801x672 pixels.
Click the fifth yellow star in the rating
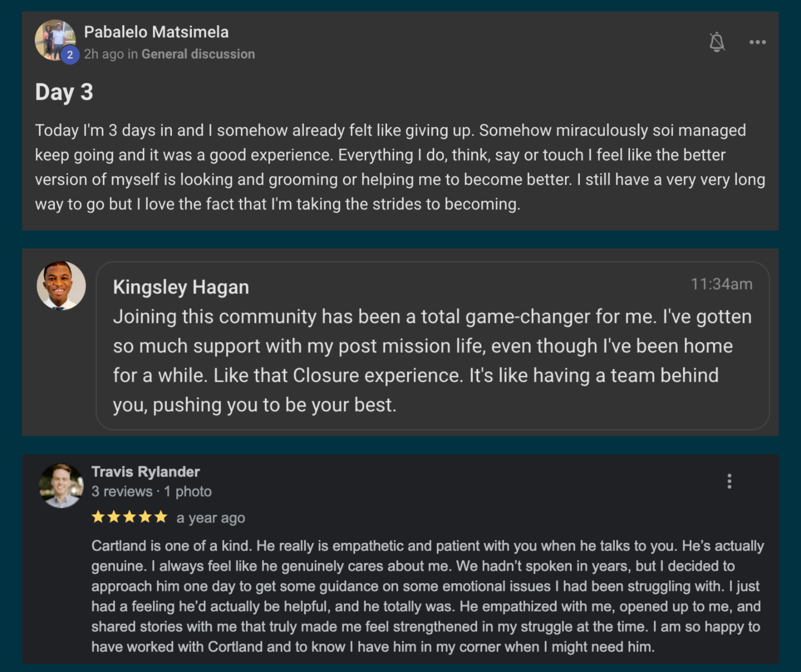[x=161, y=517]
